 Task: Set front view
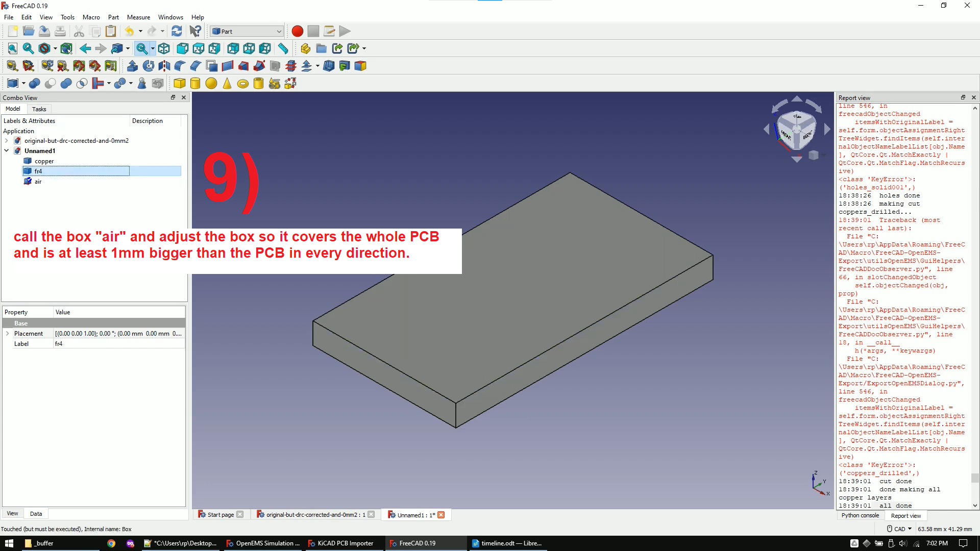(182, 48)
